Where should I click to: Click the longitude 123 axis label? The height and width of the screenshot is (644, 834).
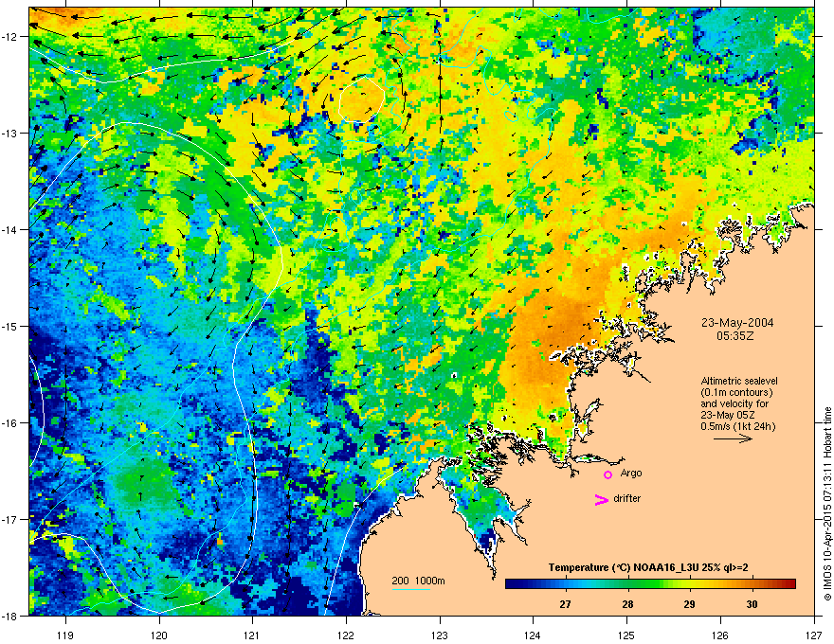click(440, 635)
